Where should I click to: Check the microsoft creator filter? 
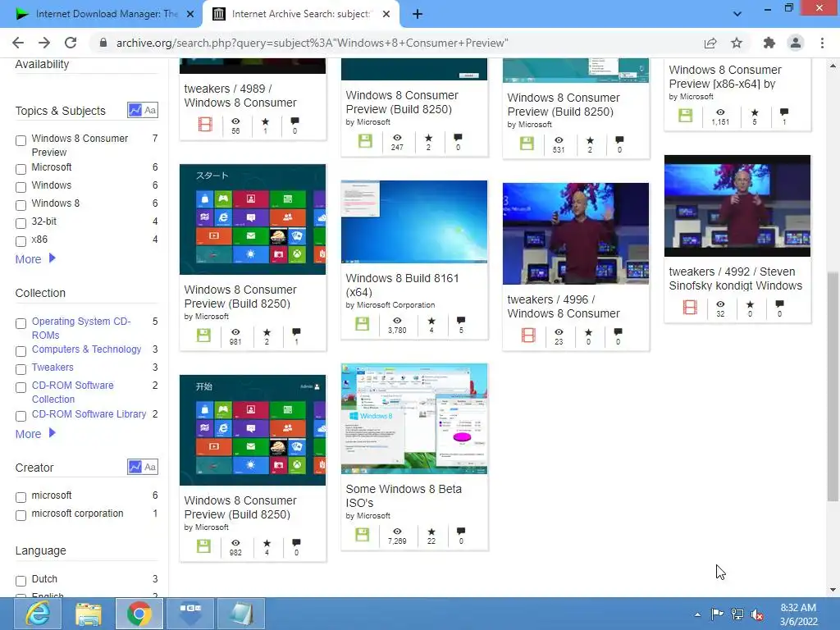point(21,497)
